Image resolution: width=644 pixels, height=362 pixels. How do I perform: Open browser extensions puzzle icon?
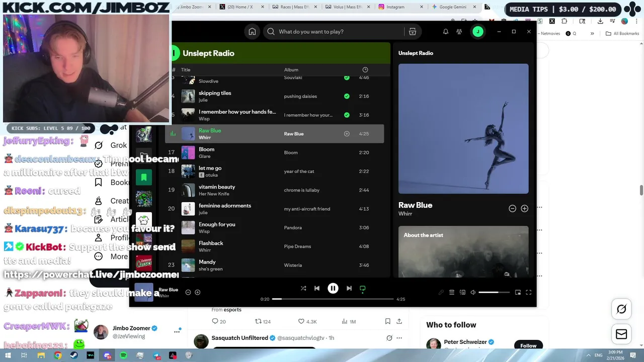click(564, 21)
